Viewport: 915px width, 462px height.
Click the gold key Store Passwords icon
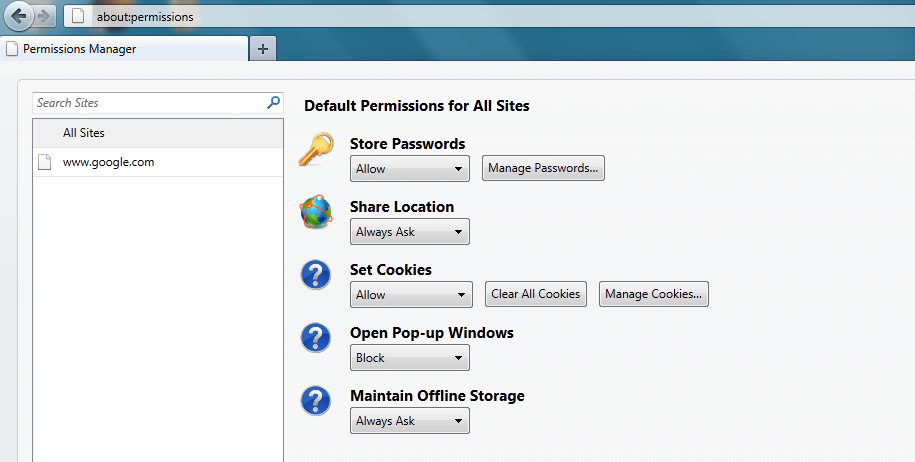pyautogui.click(x=315, y=152)
